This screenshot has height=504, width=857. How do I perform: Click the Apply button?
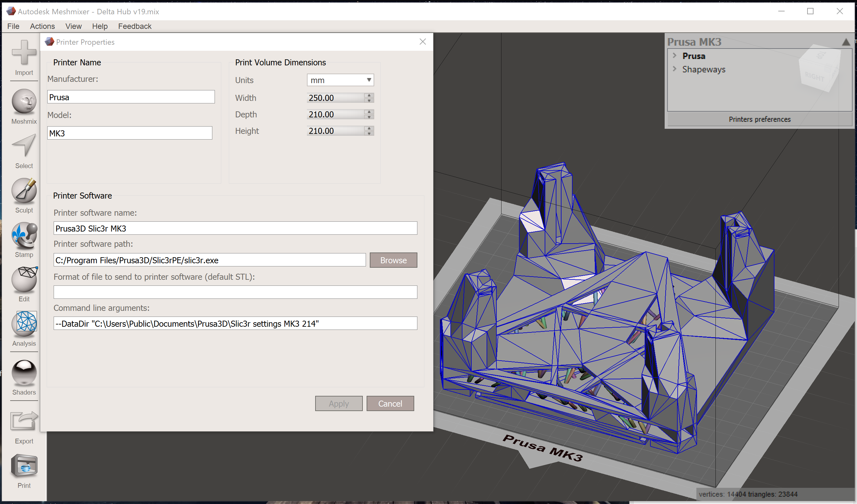pyautogui.click(x=339, y=403)
